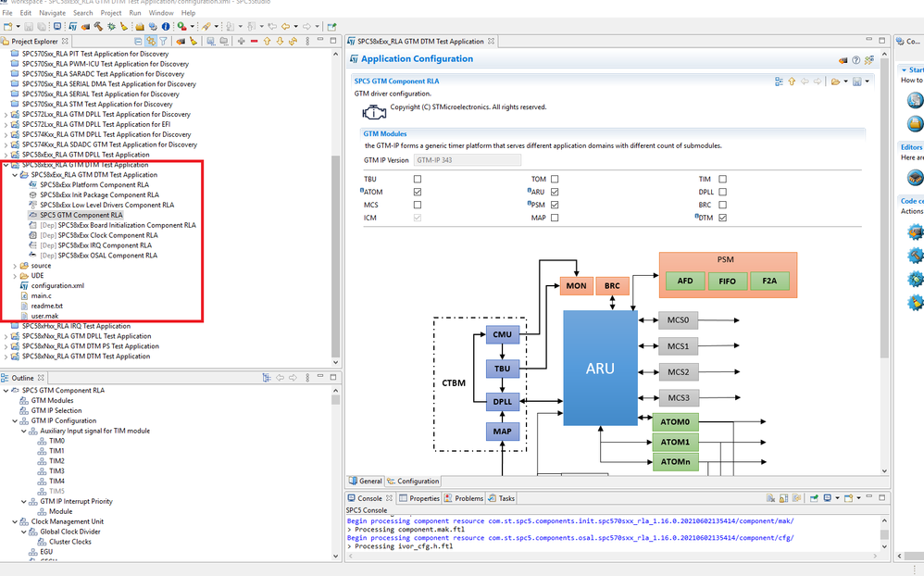The image size is (924, 576).
Task: Click the open folder icon in GTM Component header
Action: pyautogui.click(x=835, y=81)
